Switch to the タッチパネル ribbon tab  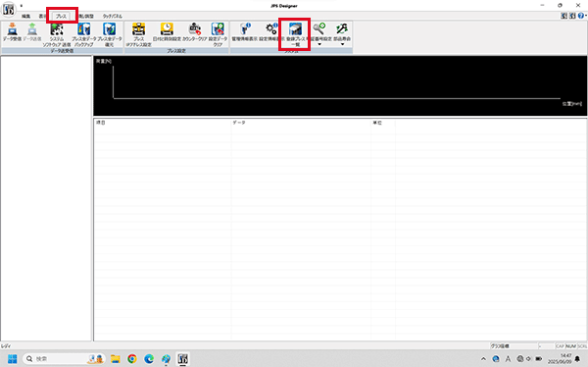point(112,16)
